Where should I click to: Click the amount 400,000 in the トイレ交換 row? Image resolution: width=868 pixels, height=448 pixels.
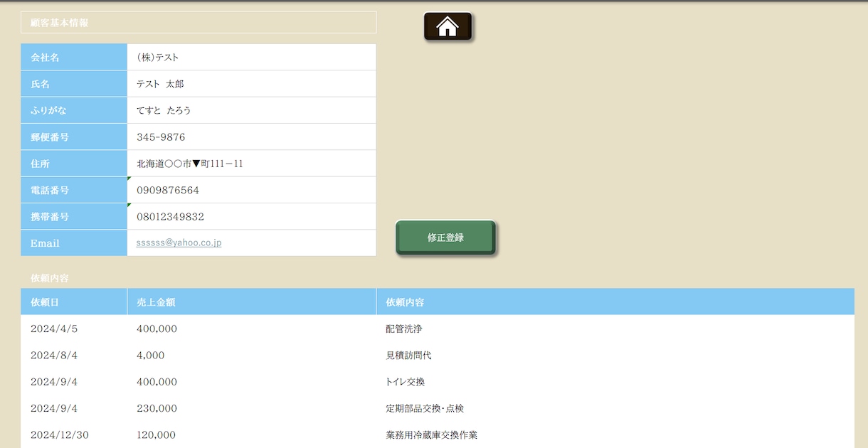[157, 382]
